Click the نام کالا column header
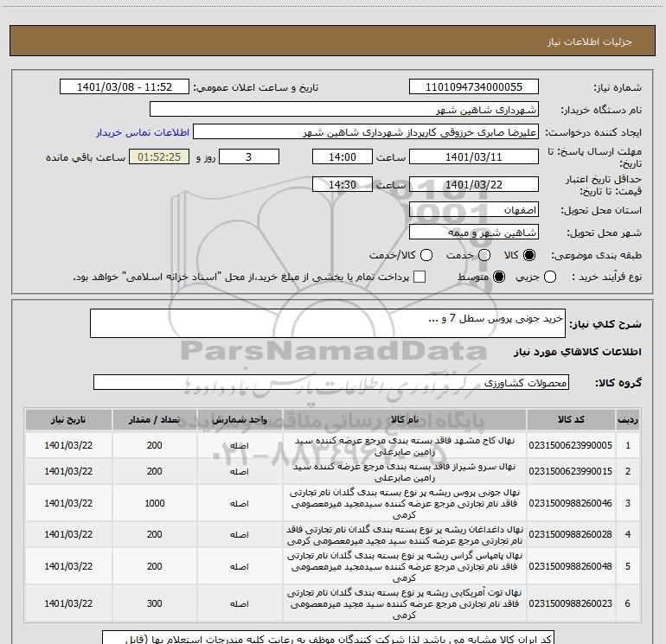The height and width of the screenshot is (644, 666). point(405,419)
